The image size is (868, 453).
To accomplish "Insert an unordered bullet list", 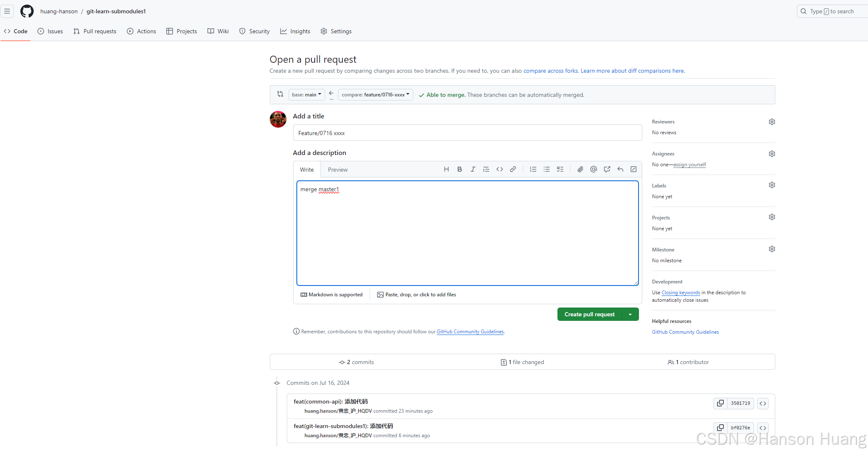I will pos(547,169).
